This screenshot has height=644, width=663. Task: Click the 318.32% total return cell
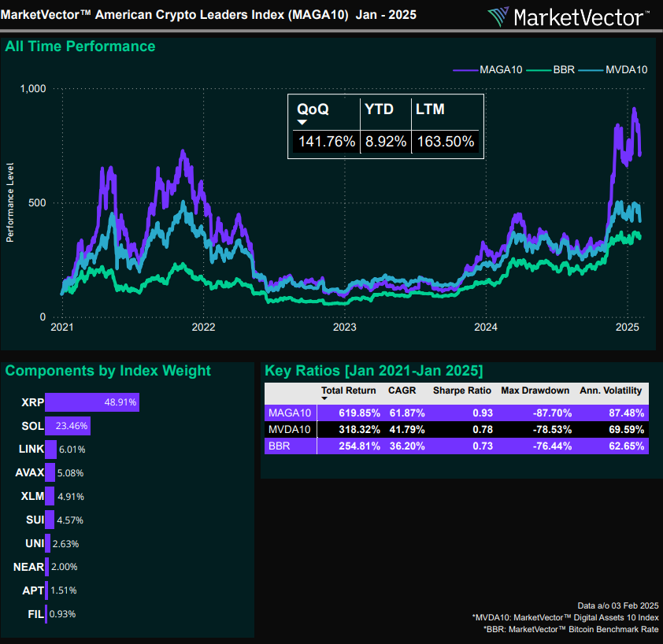point(359,430)
